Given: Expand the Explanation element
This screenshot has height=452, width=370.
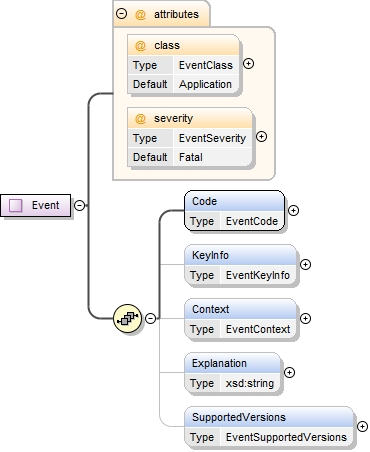Looking at the screenshot, I should coord(289,373).
